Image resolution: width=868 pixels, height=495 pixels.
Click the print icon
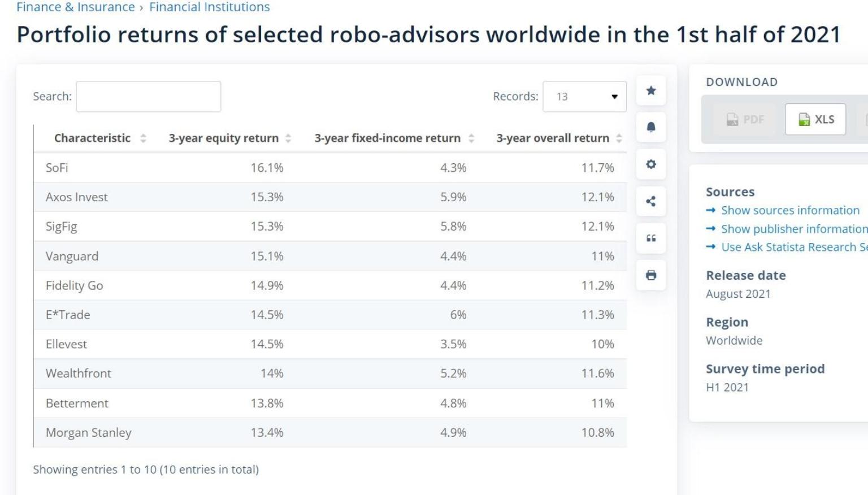[x=651, y=275]
